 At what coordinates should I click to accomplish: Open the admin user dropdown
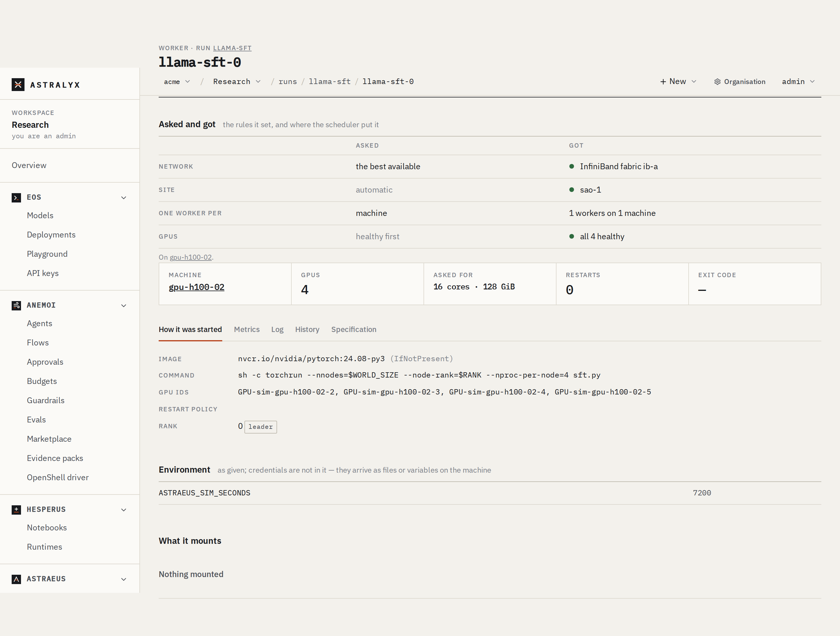click(798, 82)
